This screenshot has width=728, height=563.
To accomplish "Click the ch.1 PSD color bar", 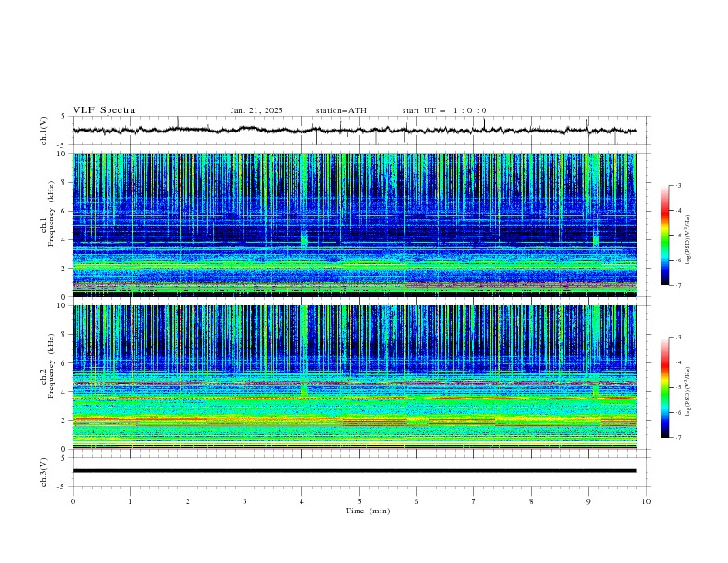I will point(665,236).
